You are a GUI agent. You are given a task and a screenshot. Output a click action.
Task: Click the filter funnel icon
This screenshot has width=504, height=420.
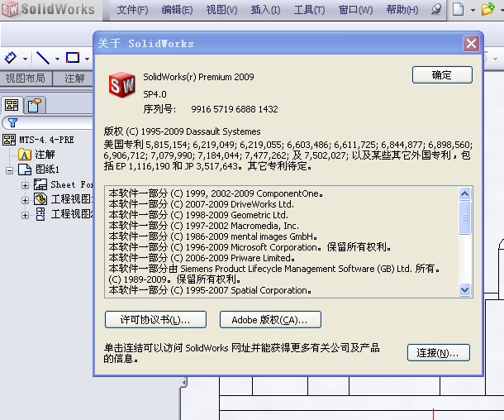(x=13, y=122)
